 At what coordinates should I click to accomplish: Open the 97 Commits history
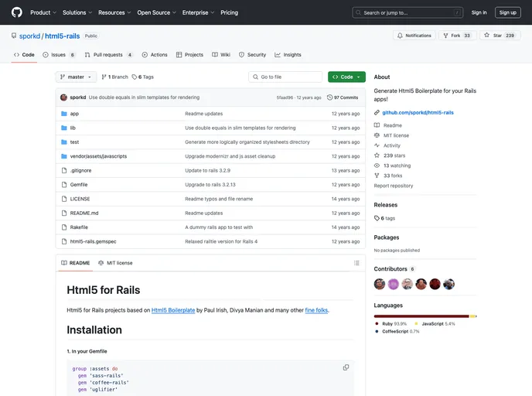(343, 97)
